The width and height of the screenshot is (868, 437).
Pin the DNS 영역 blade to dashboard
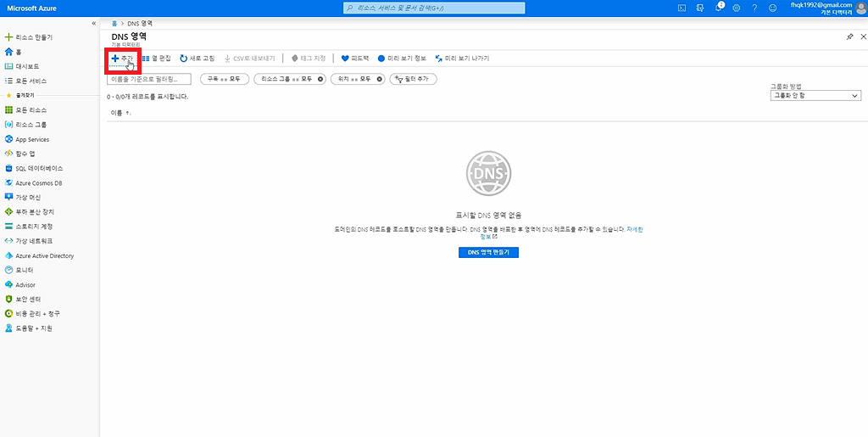[849, 36]
